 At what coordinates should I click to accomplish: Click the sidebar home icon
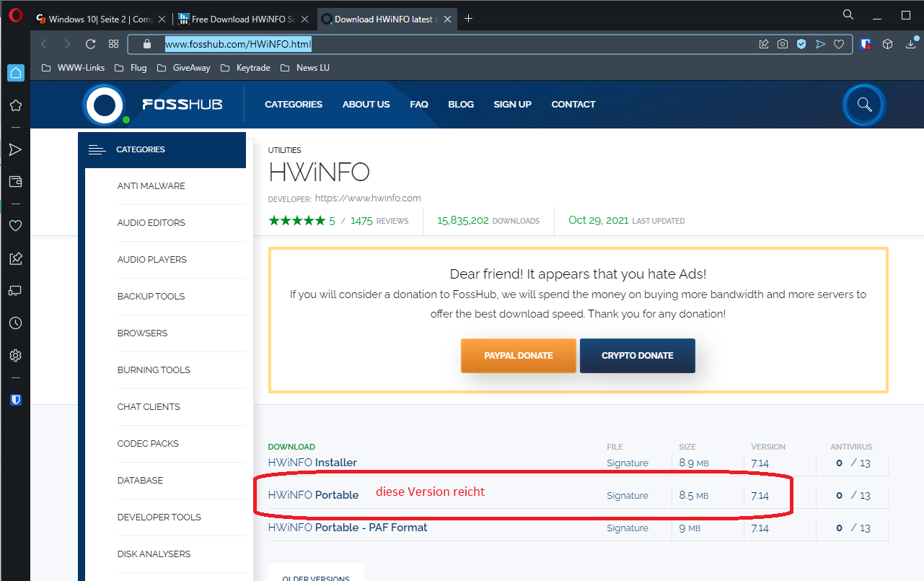[x=15, y=73]
